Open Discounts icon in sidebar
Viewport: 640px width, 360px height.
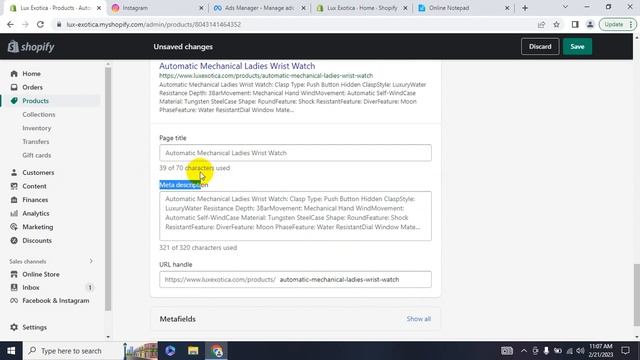pos(14,240)
